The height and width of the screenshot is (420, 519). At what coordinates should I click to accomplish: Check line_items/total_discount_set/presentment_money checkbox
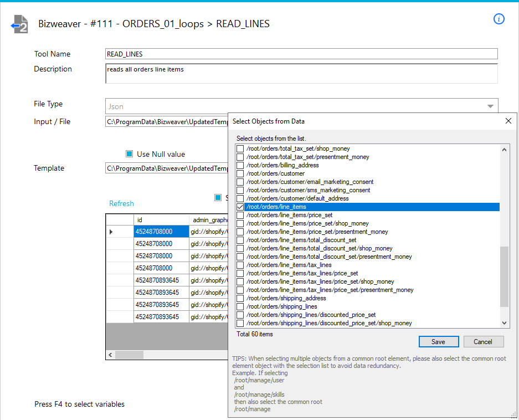tap(240, 257)
